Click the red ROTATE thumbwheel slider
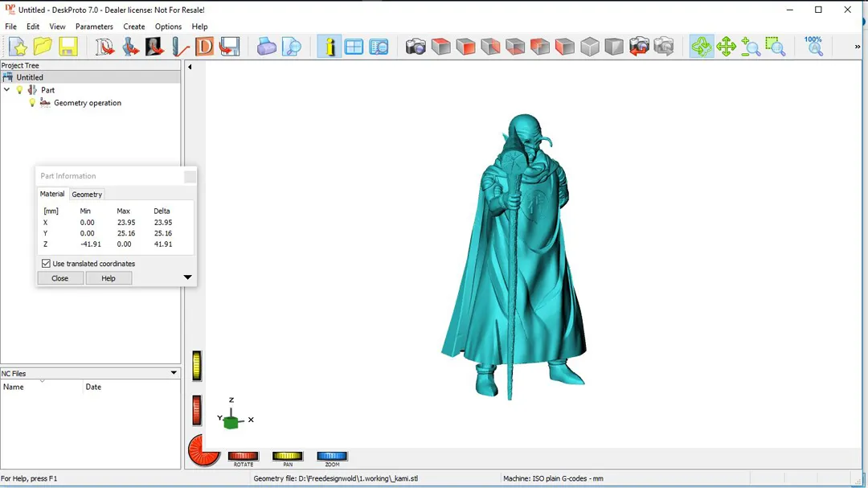The image size is (868, 488). pos(243,456)
